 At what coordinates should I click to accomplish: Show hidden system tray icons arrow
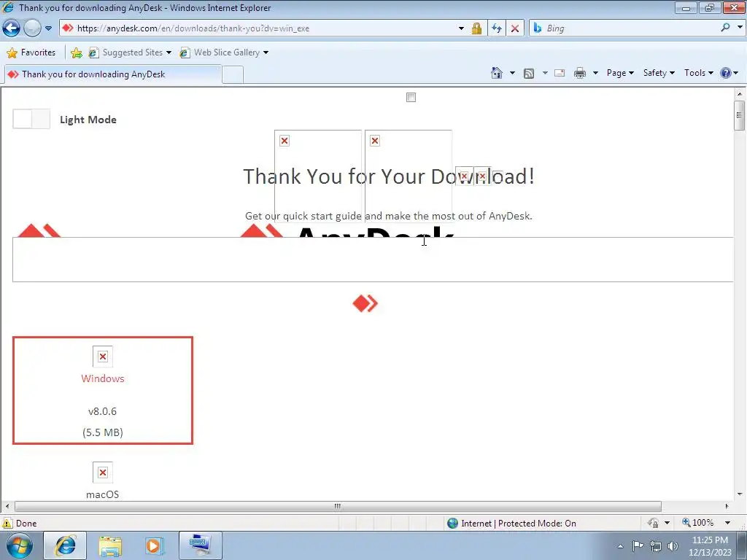[x=620, y=546]
